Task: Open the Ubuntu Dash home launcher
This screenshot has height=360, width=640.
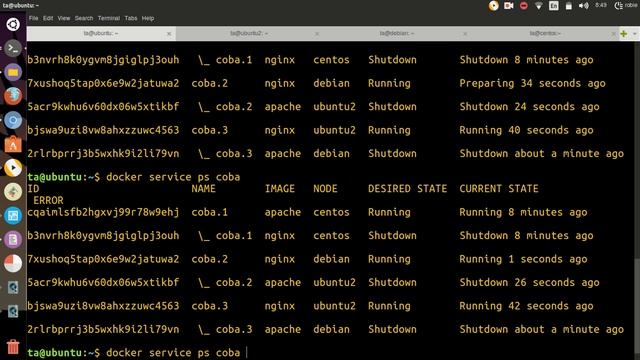Action: click(13, 24)
